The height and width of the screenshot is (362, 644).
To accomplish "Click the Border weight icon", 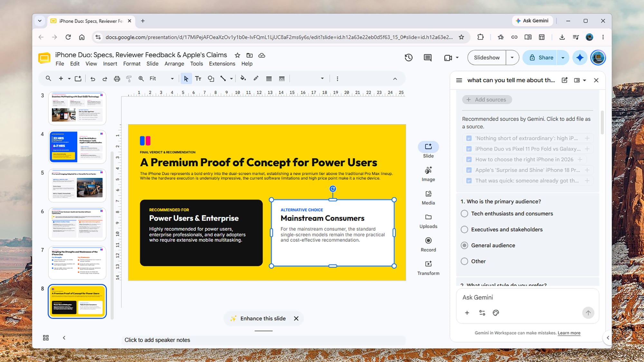I will click(x=269, y=79).
